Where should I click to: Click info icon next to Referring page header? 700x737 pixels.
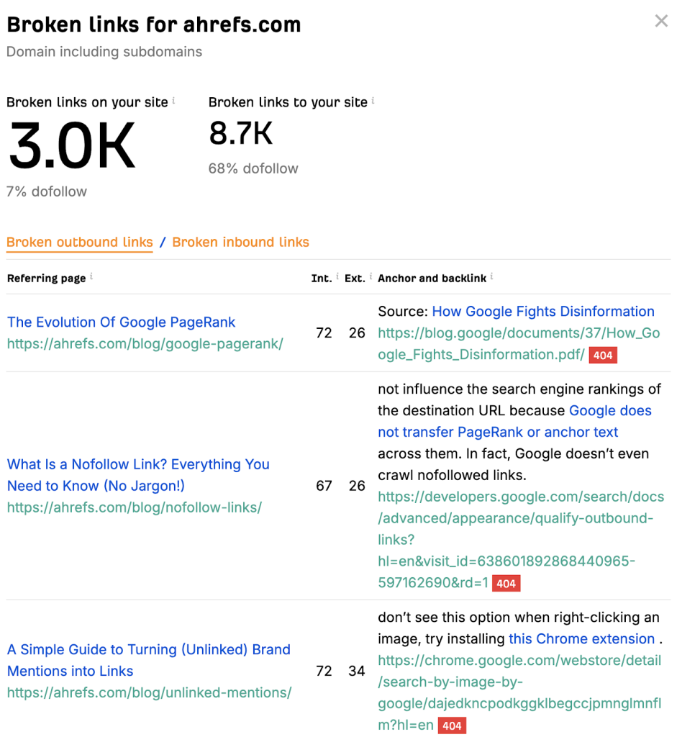coord(91,276)
